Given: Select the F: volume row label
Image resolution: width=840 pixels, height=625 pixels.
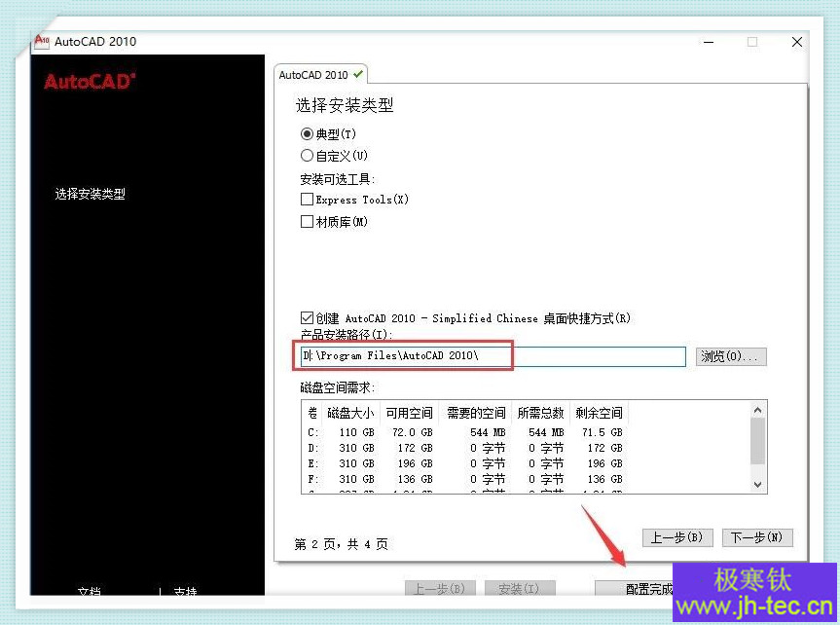Looking at the screenshot, I should click(x=312, y=479).
